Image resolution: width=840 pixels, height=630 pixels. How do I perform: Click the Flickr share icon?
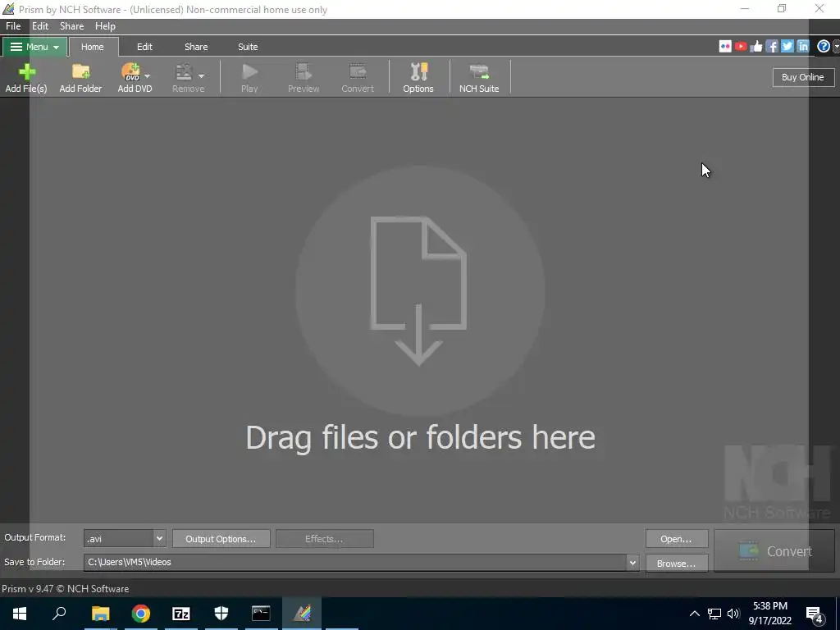(x=725, y=47)
